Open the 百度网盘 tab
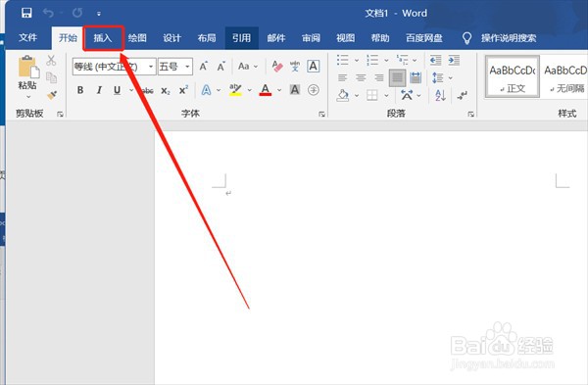588x385 pixels. pos(424,38)
